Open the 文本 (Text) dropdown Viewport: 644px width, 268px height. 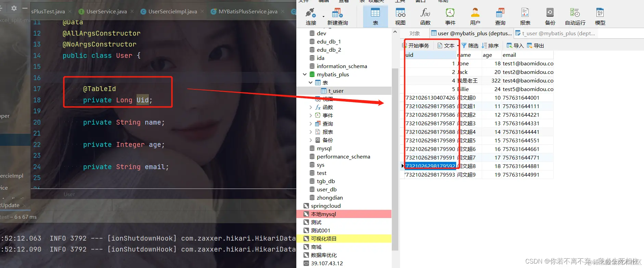(448, 46)
